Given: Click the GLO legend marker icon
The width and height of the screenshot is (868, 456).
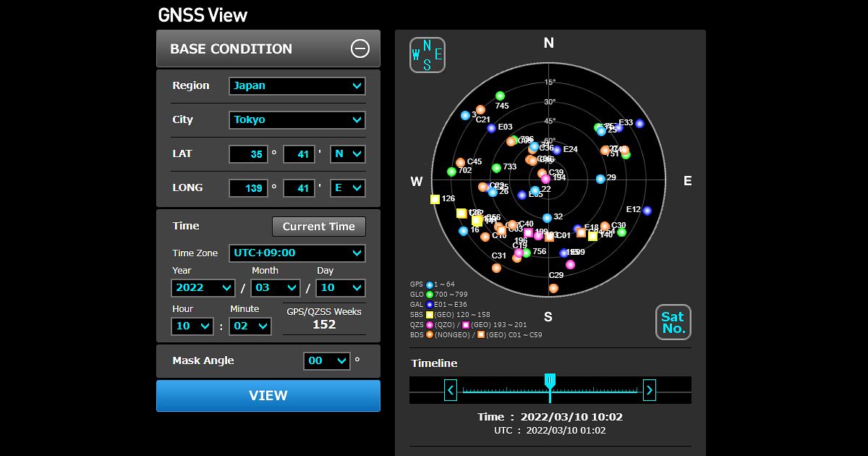Looking at the screenshot, I should click(x=430, y=295).
